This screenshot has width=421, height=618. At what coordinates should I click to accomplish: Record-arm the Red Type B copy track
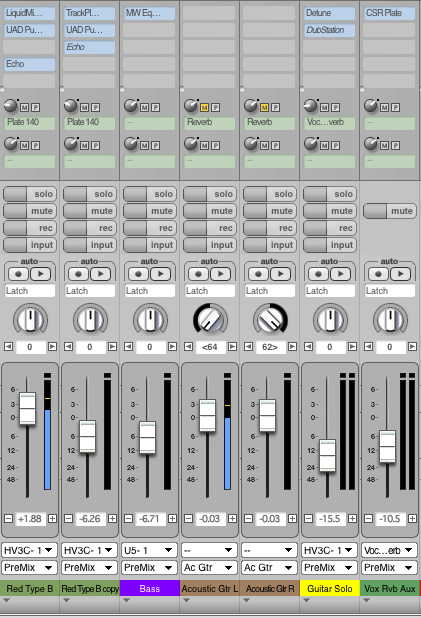point(90,228)
